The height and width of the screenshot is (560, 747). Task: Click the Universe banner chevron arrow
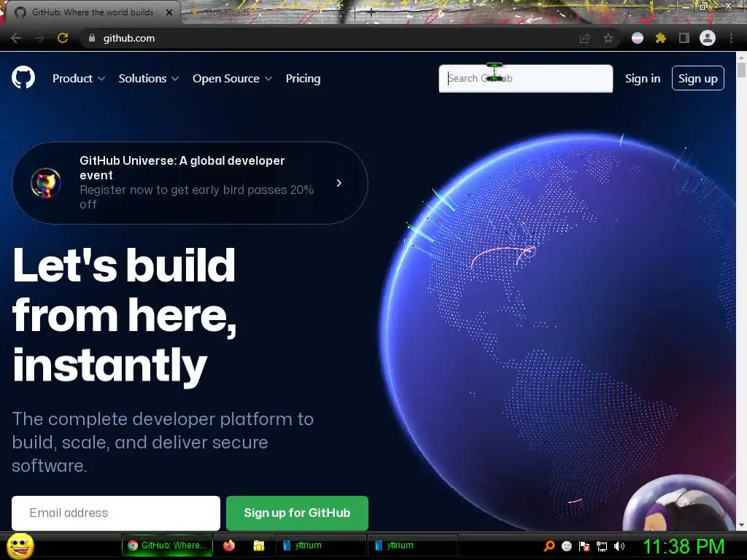[338, 183]
